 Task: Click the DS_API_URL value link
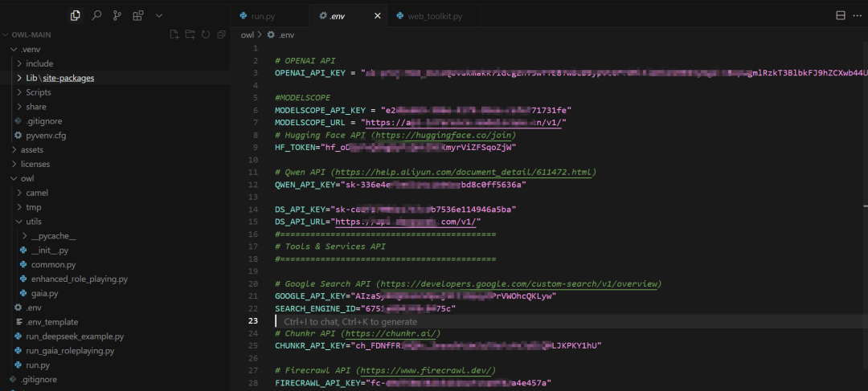click(406, 222)
